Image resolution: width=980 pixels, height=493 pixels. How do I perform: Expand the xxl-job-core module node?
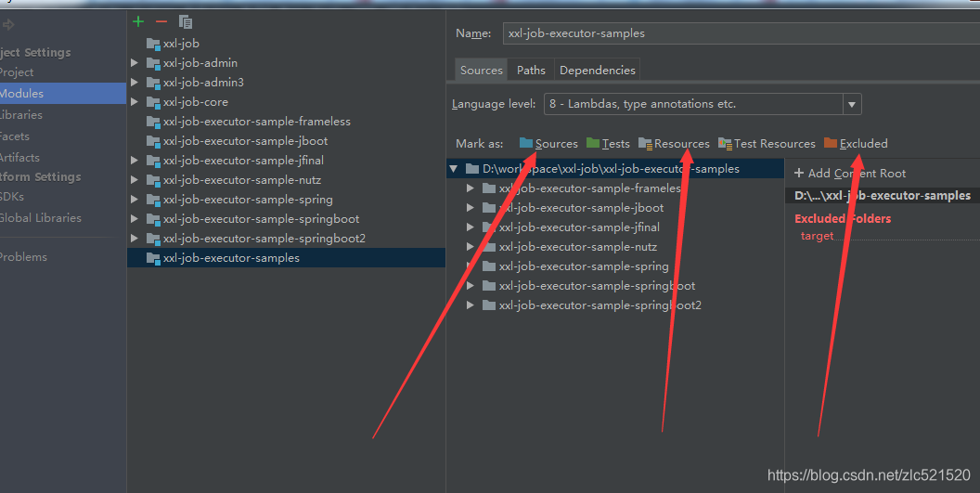135,101
